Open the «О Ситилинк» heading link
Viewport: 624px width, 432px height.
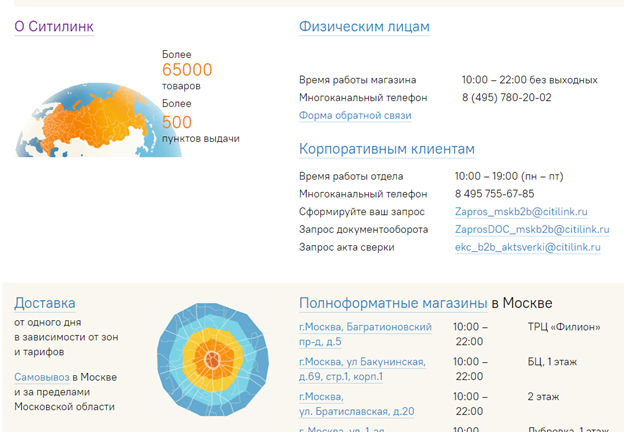(x=54, y=27)
